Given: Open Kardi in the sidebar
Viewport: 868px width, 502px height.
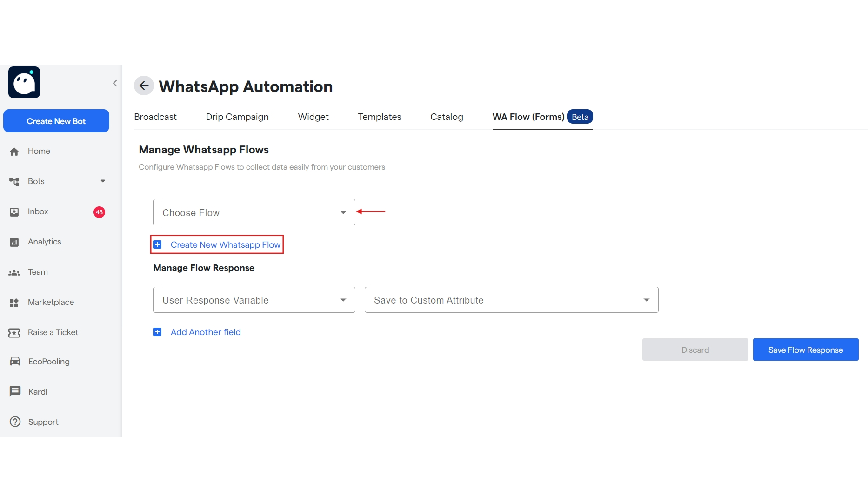Looking at the screenshot, I should click(38, 392).
